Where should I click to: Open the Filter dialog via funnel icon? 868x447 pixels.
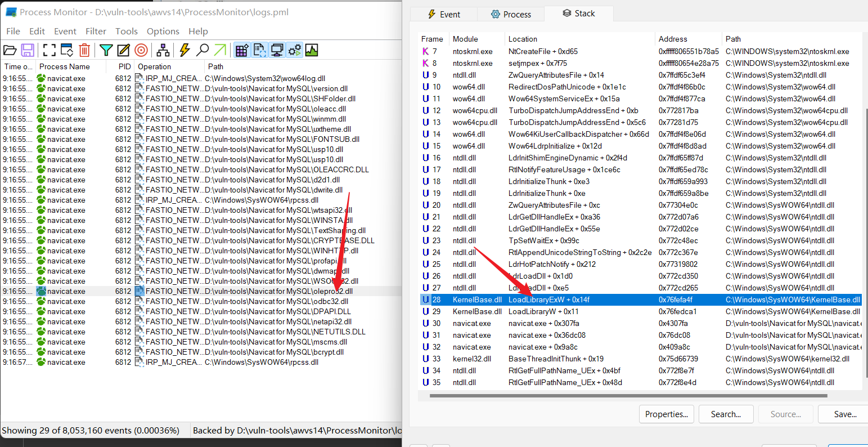coord(105,50)
